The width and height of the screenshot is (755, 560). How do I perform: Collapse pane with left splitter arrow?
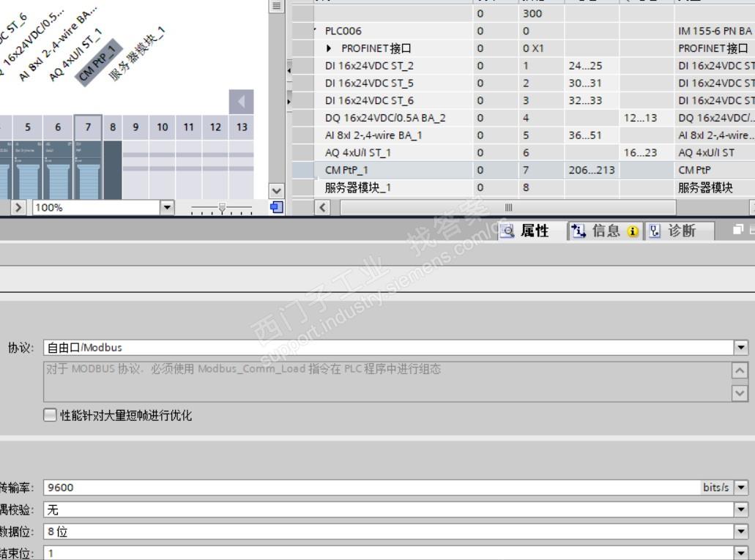pos(289,70)
